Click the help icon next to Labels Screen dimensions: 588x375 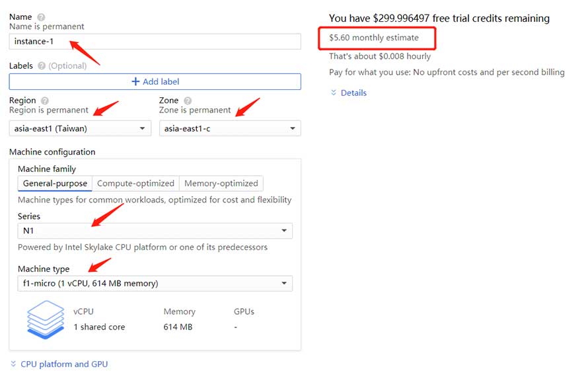click(42, 65)
